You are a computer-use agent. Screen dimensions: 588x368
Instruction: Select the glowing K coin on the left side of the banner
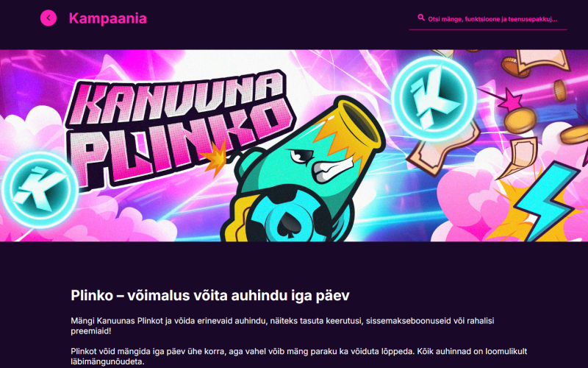click(40, 190)
